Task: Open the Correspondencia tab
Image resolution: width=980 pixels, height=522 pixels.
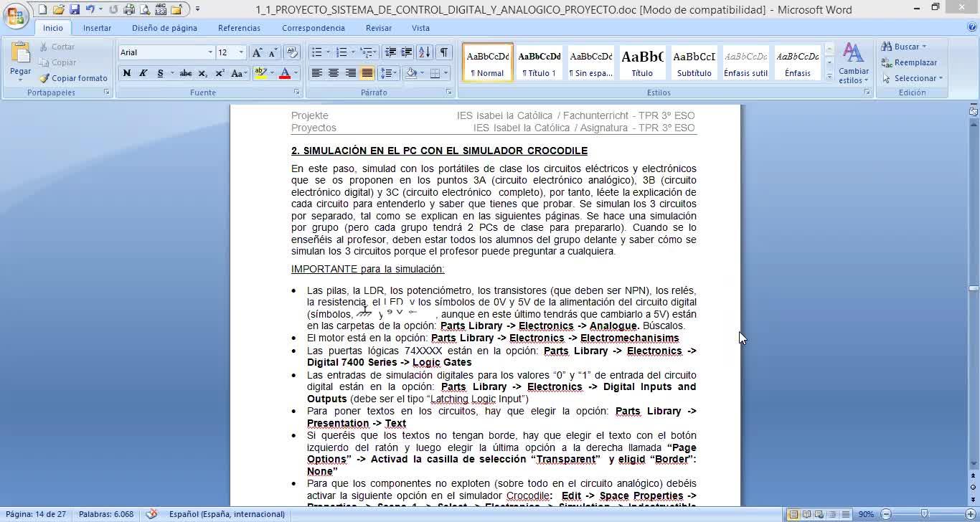Action: click(x=314, y=28)
